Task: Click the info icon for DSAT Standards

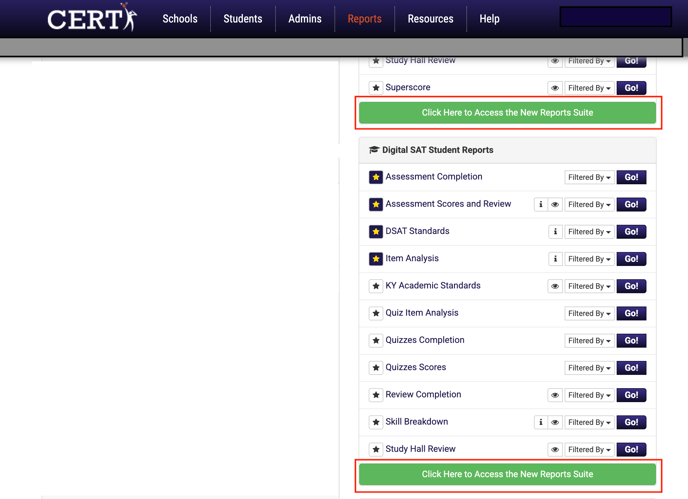Action: point(555,232)
